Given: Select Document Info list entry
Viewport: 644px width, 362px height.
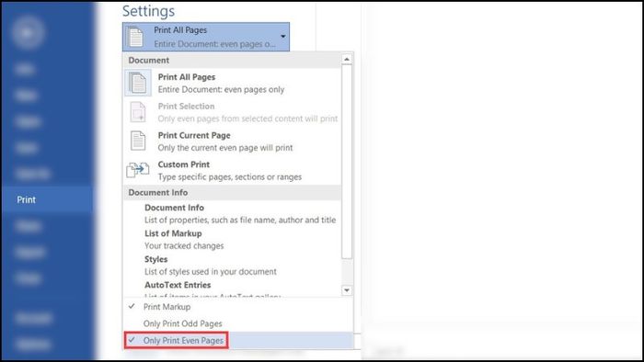Looking at the screenshot, I should [232, 213].
